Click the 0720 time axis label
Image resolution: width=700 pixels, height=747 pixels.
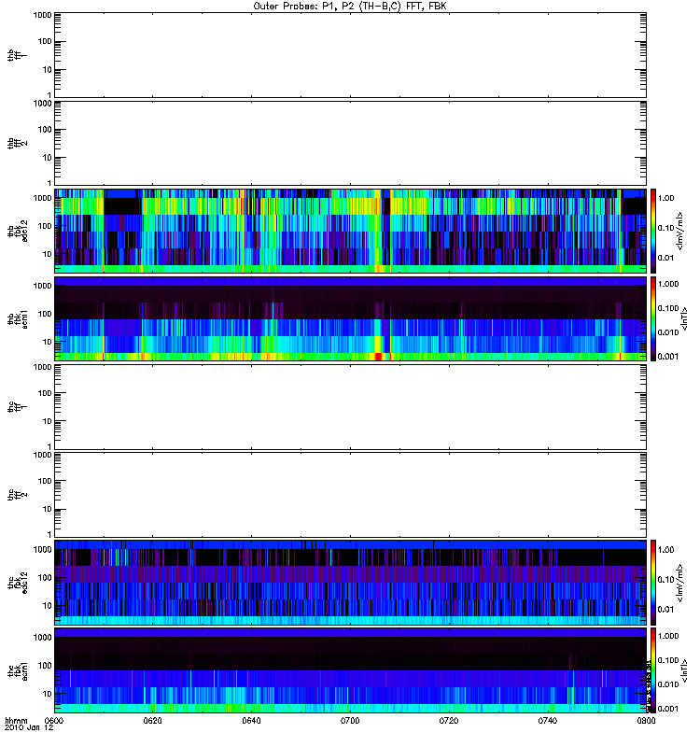pyautogui.click(x=449, y=720)
